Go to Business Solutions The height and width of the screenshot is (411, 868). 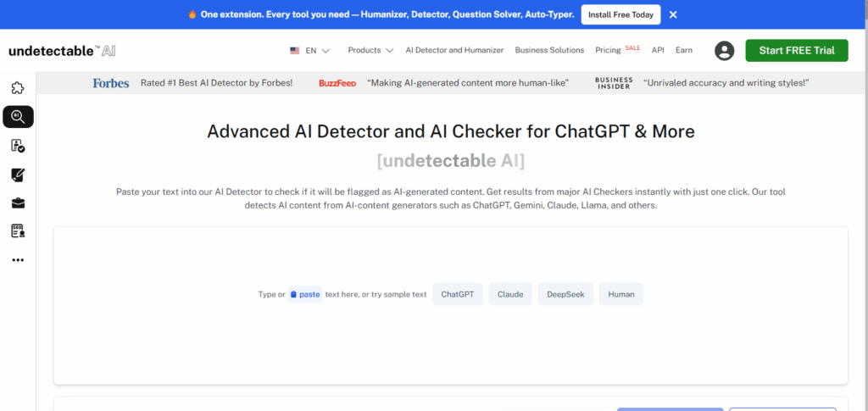549,50
